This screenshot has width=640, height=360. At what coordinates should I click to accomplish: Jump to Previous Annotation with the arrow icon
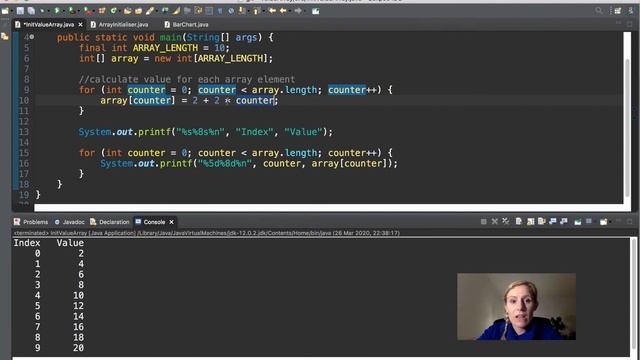[256, 11]
